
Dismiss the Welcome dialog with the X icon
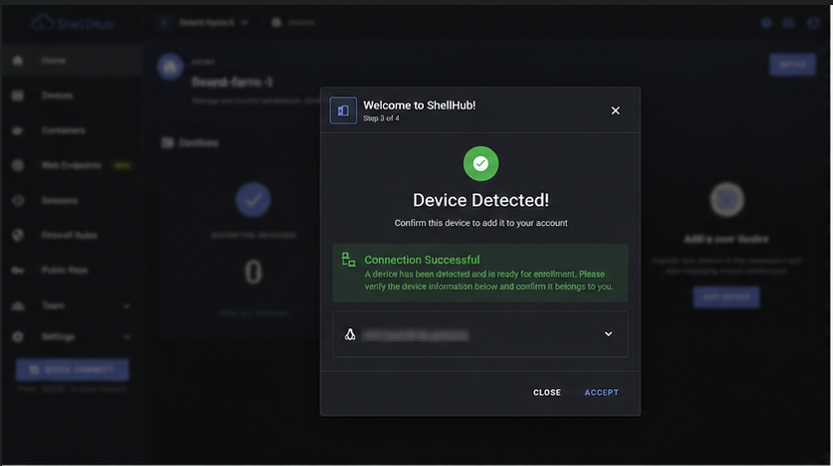(615, 111)
